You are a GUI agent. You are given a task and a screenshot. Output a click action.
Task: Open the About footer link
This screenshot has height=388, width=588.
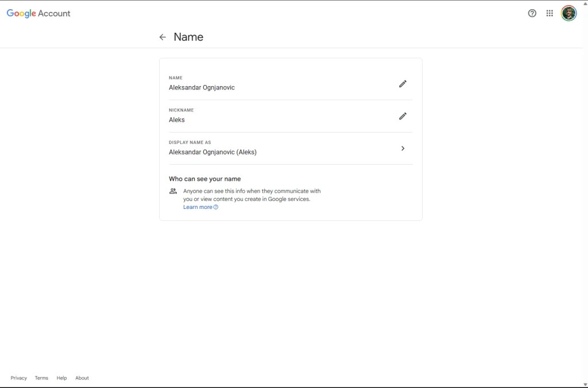click(82, 378)
